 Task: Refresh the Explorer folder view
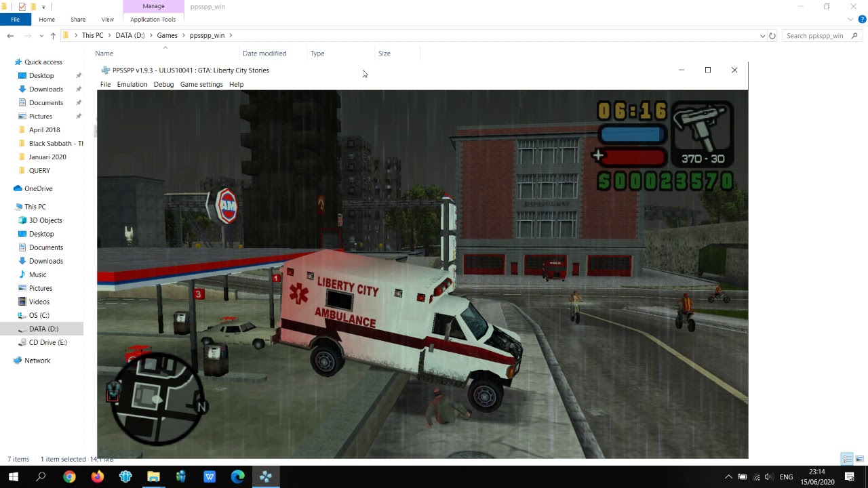point(772,35)
